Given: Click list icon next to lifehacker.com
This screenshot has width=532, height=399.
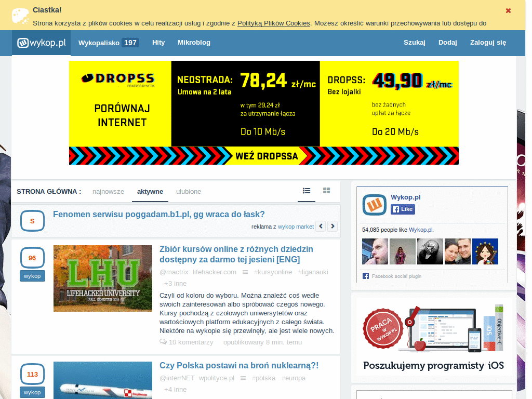Looking at the screenshot, I should tap(245, 272).
